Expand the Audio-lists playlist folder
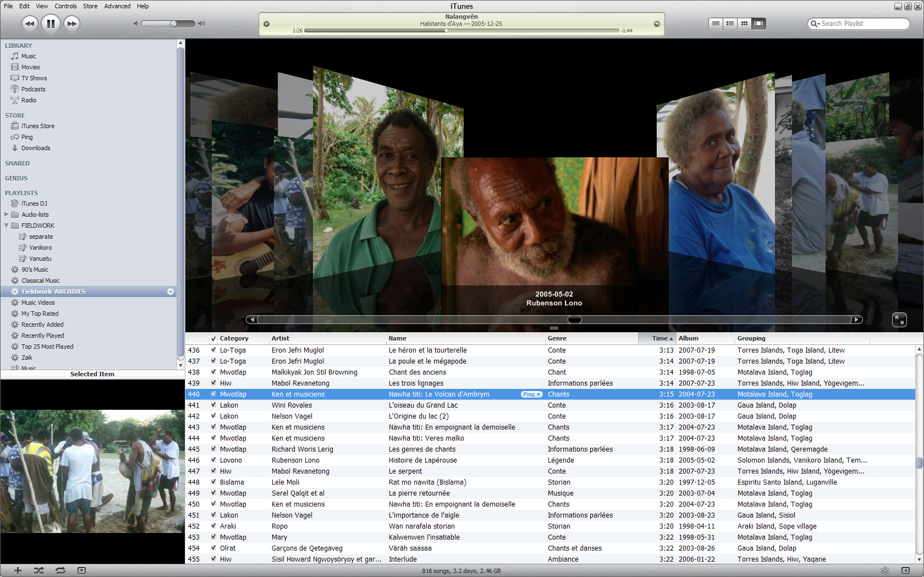Screen dimensions: 924x577 click(x=7, y=215)
